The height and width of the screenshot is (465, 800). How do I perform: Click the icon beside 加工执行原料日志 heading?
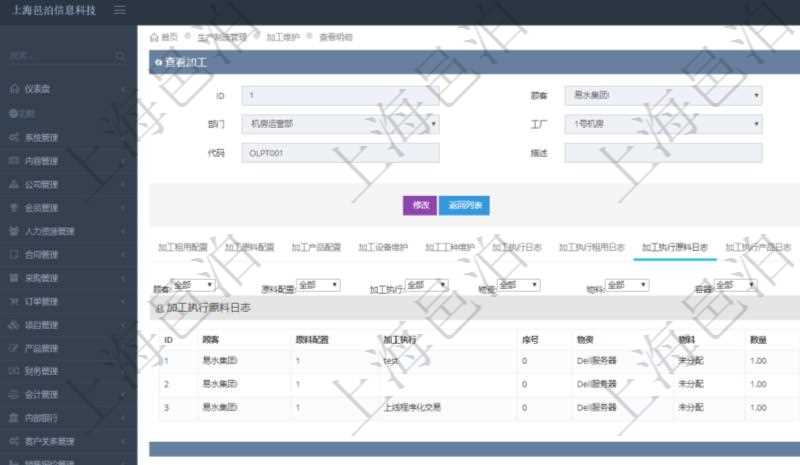tap(159, 308)
